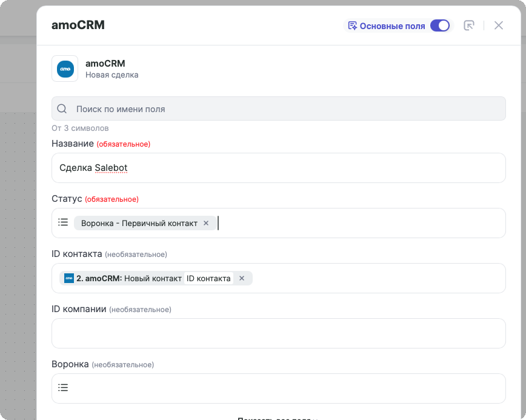Remove the Новый контакт ID контакта chip
526x420 pixels.
coord(242,278)
